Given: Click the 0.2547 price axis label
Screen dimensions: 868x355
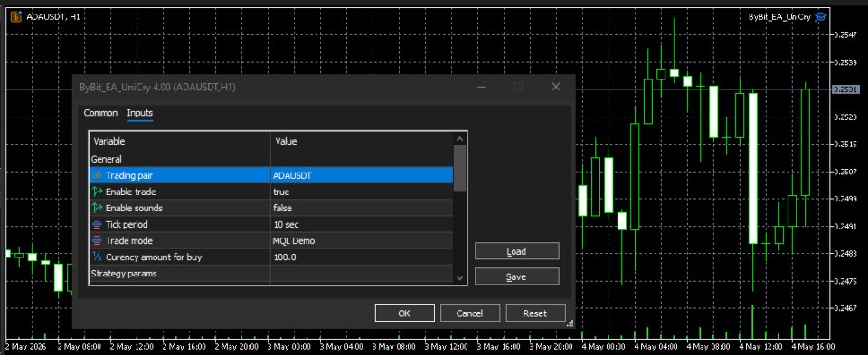Looking at the screenshot, I should [x=844, y=35].
